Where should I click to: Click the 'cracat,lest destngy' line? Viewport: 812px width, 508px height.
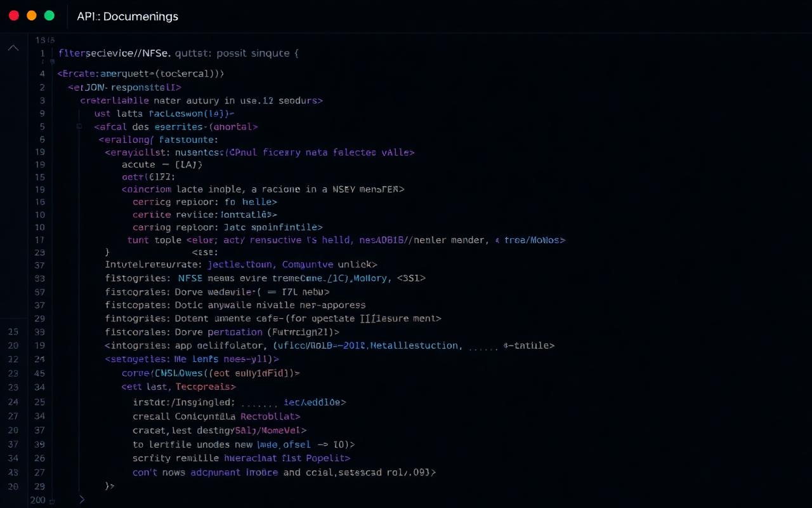point(219,430)
